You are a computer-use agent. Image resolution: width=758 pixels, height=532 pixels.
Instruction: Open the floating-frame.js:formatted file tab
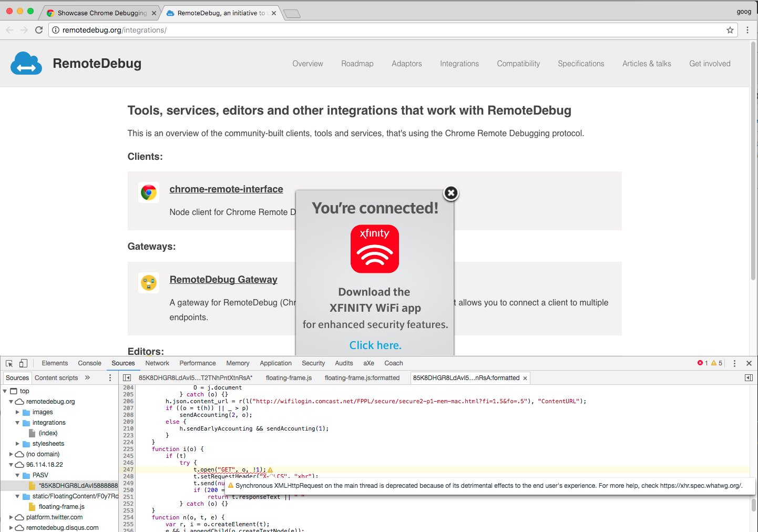point(362,378)
